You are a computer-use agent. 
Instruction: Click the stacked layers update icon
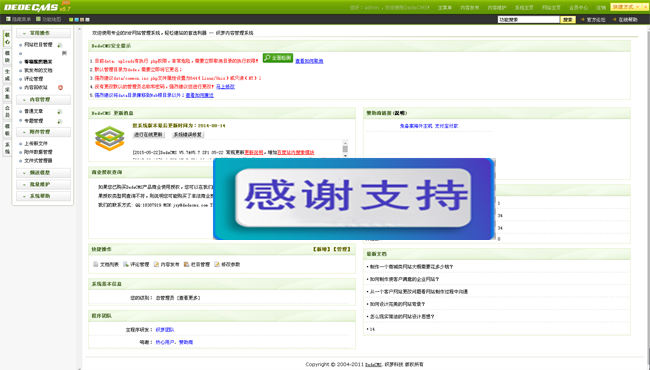[109, 138]
